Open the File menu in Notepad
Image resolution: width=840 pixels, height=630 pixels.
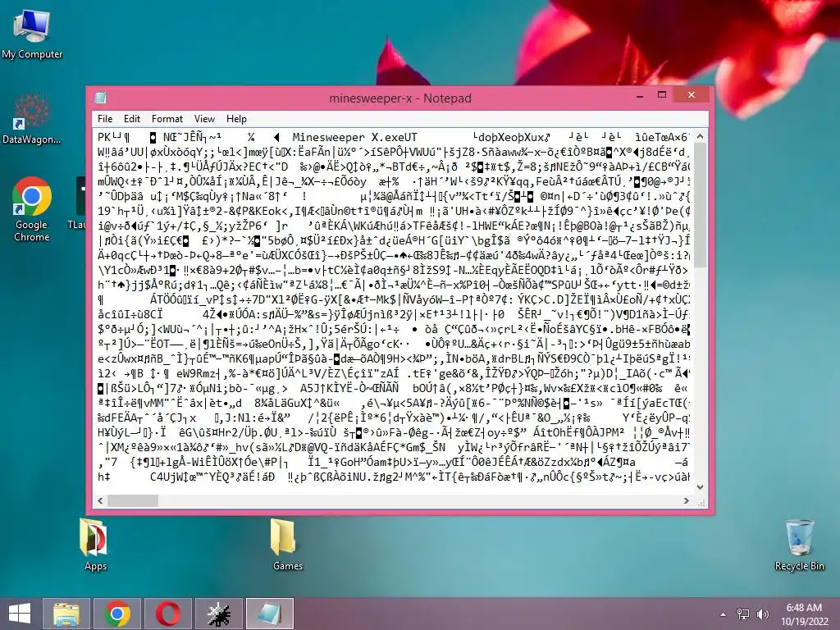(x=105, y=119)
